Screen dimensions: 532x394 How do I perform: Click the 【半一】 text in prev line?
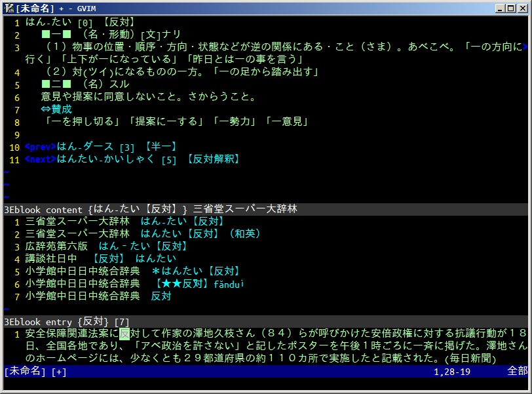click(x=161, y=147)
